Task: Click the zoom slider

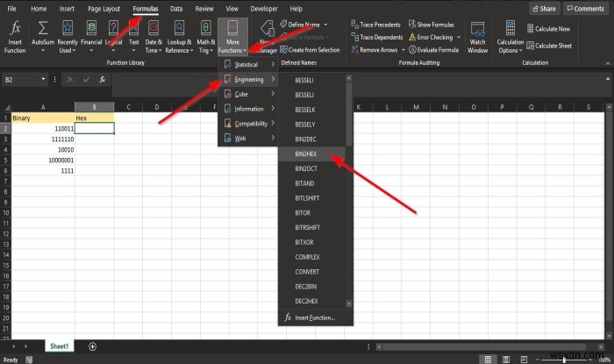Action: [564, 360]
